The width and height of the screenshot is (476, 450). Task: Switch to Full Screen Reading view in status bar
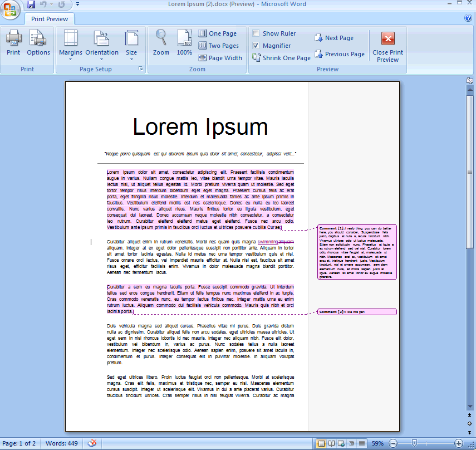332,443
